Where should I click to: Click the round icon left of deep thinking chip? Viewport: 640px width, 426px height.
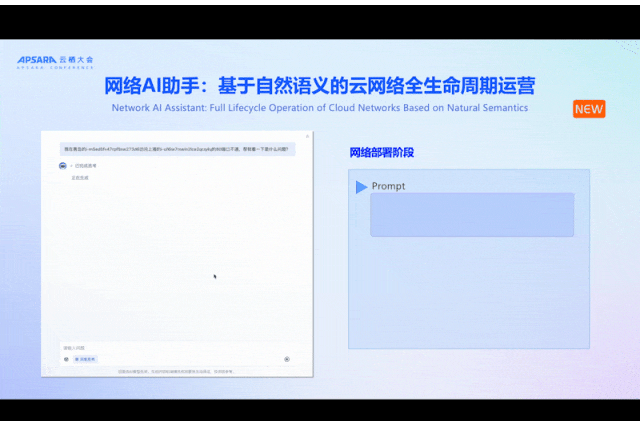(x=66, y=359)
